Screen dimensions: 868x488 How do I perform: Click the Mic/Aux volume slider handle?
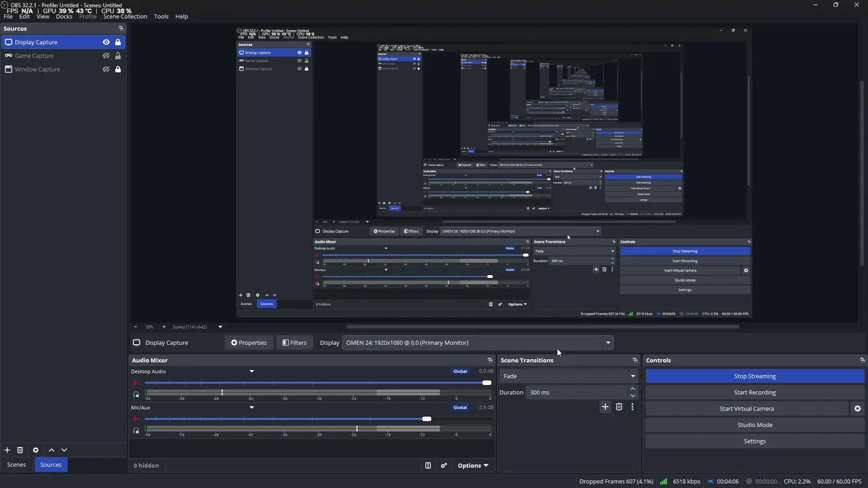[x=427, y=419]
